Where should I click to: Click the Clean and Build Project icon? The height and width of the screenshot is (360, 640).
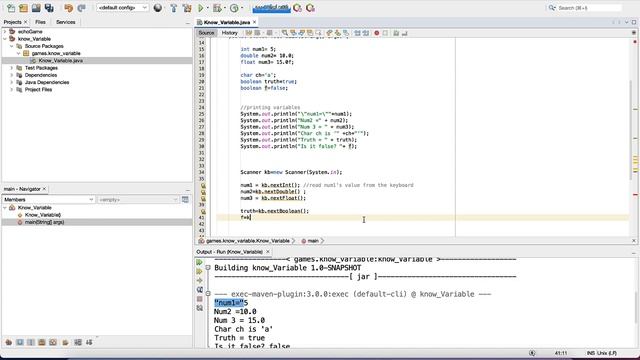tap(187, 8)
